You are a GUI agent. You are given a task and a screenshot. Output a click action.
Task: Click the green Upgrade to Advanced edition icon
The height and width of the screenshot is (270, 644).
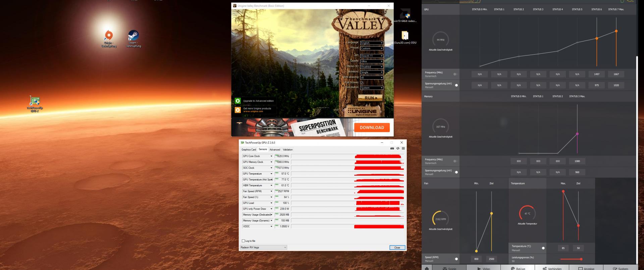point(238,101)
